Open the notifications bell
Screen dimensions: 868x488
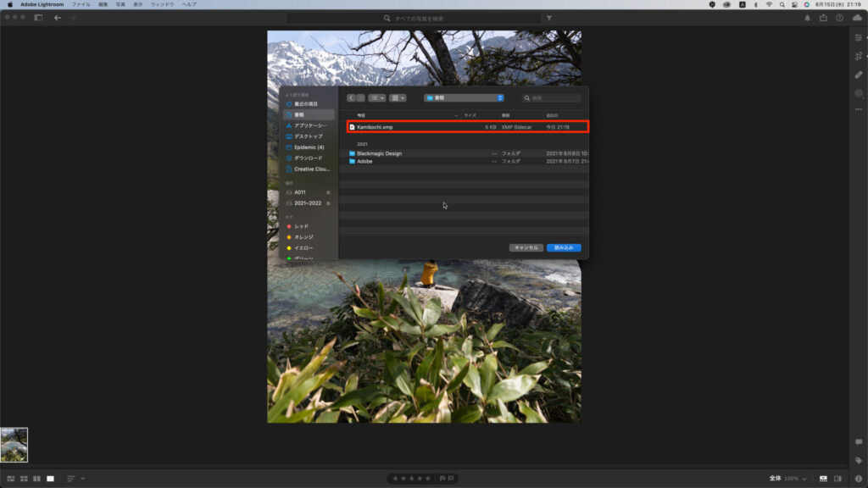tap(807, 19)
